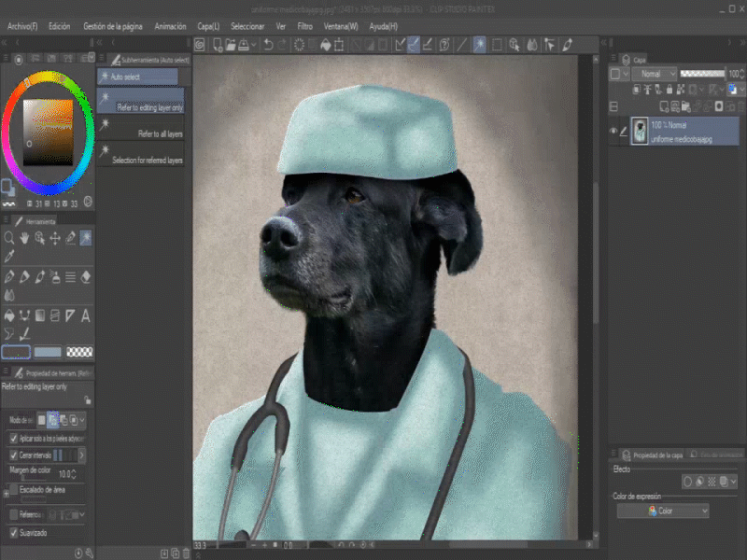
Task: Select the Zoom magnifier tool
Action: pos(8,238)
